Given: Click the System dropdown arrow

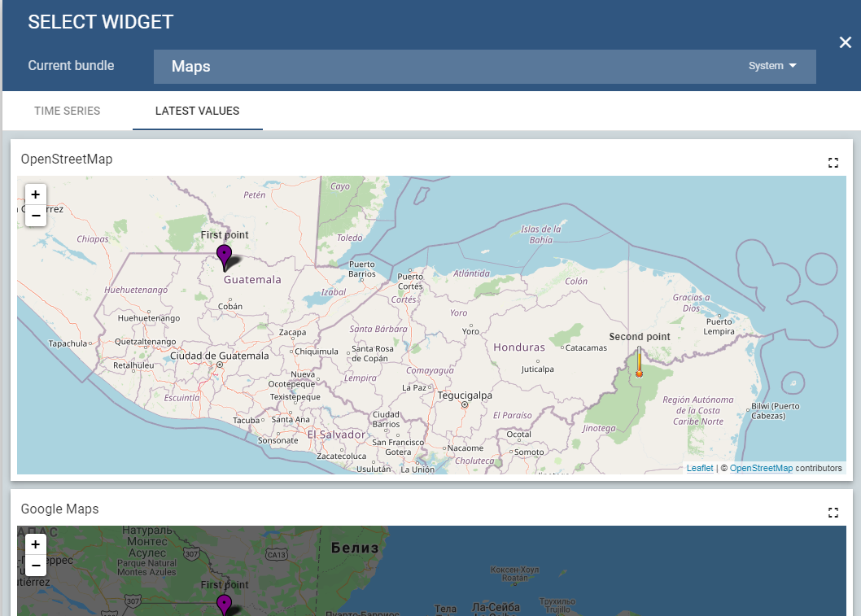Looking at the screenshot, I should pos(792,66).
